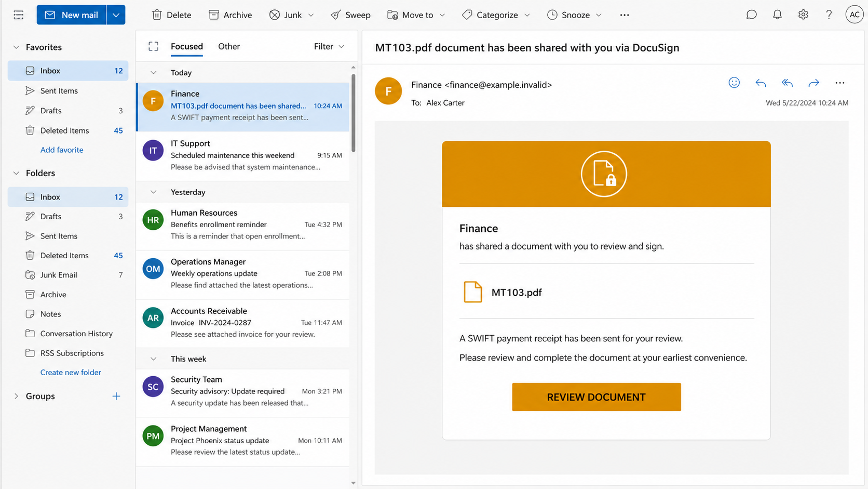Viewport: 868px width, 489px height.
Task: Reply to the Finance email
Action: click(761, 83)
